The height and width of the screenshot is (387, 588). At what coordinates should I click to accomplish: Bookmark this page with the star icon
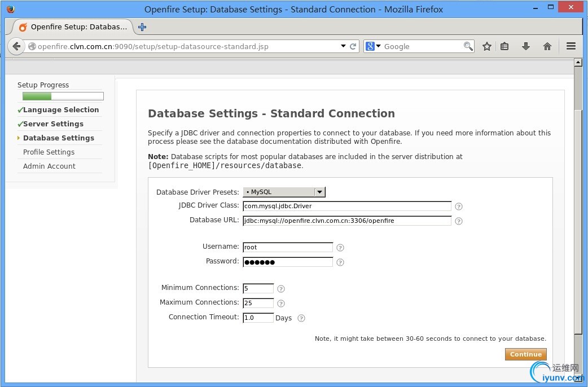click(x=487, y=46)
